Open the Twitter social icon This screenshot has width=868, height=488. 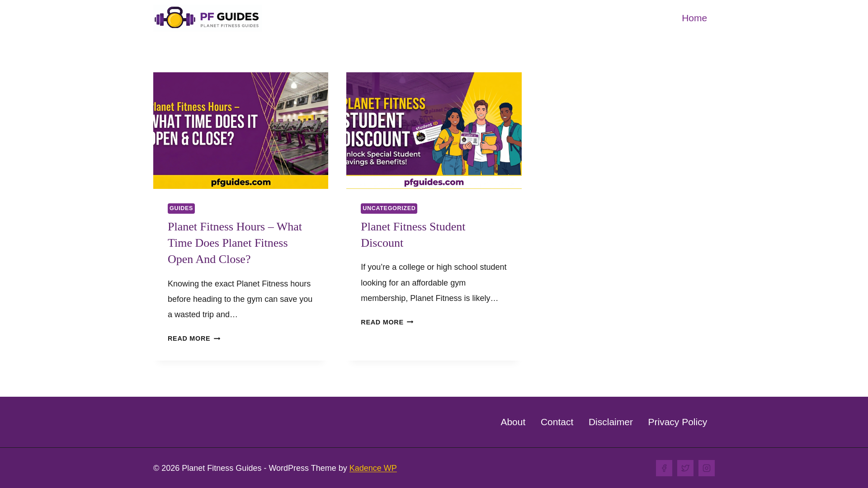coord(685,468)
